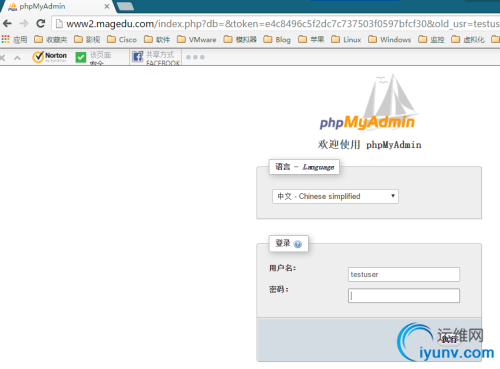Open the Blog bookmark folder

pos(277,39)
